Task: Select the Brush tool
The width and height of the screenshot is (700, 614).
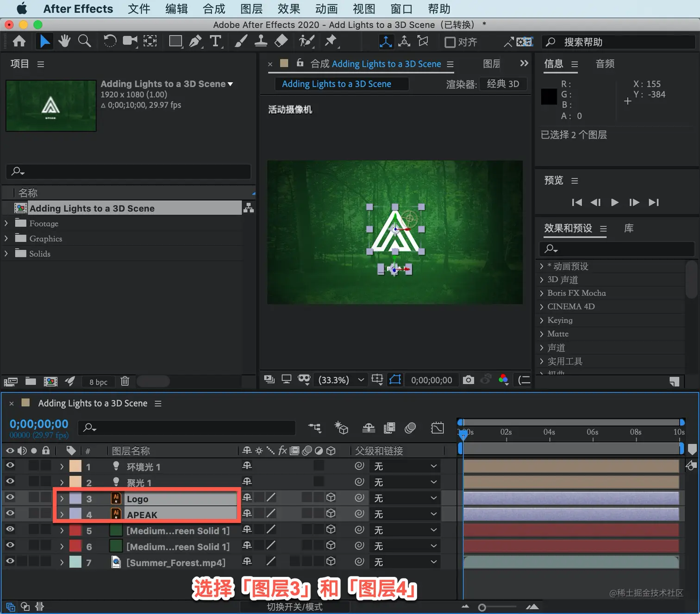Action: [241, 42]
